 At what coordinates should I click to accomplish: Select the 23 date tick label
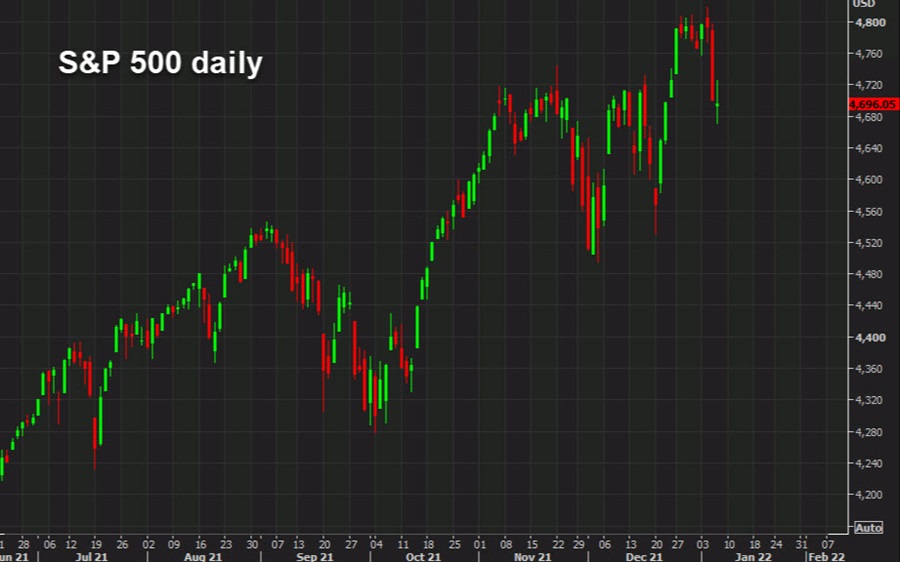[x=226, y=544]
